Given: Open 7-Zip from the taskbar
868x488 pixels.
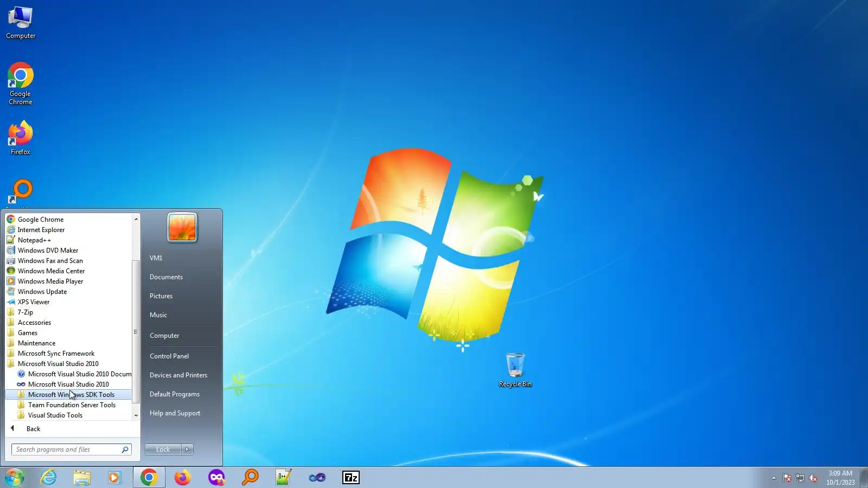Looking at the screenshot, I should click(x=351, y=478).
